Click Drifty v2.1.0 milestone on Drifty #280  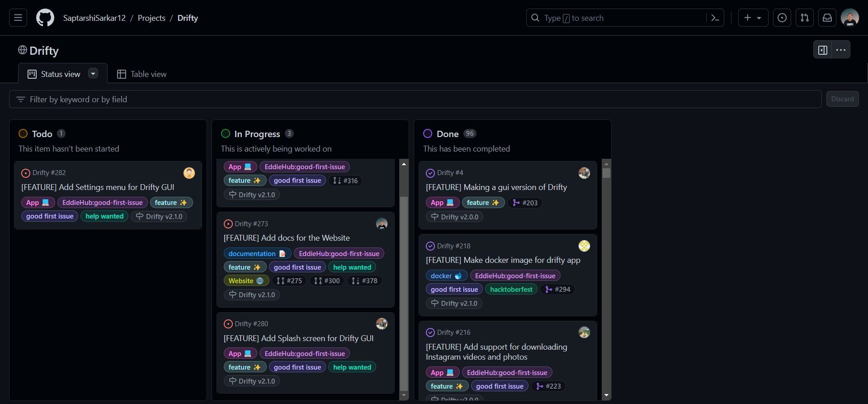click(x=252, y=381)
